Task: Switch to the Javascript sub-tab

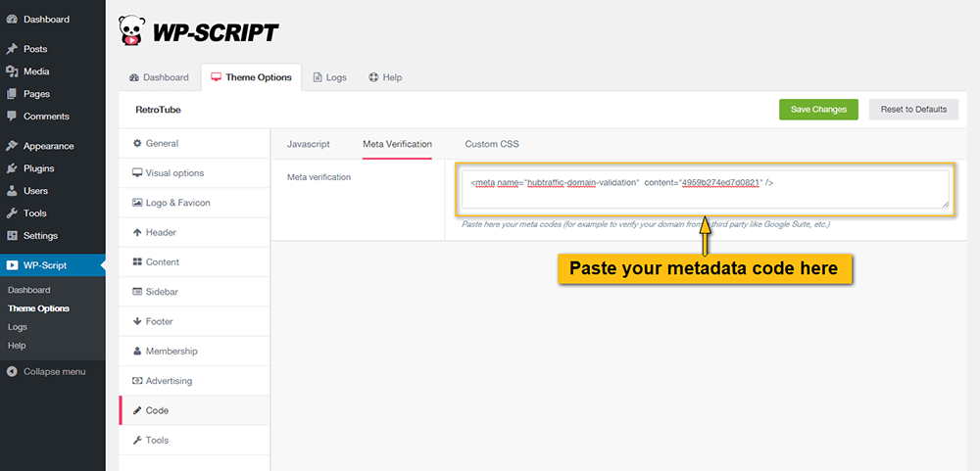Action: coord(308,144)
